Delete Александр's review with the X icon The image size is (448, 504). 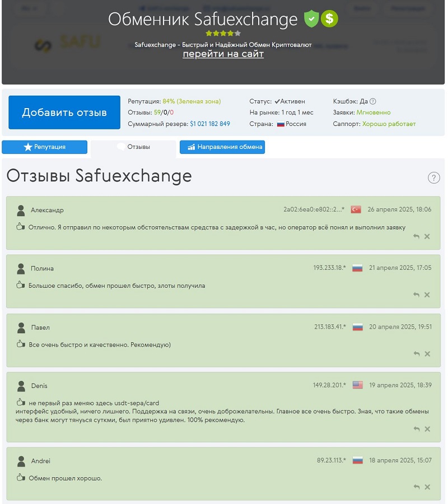[x=427, y=236]
